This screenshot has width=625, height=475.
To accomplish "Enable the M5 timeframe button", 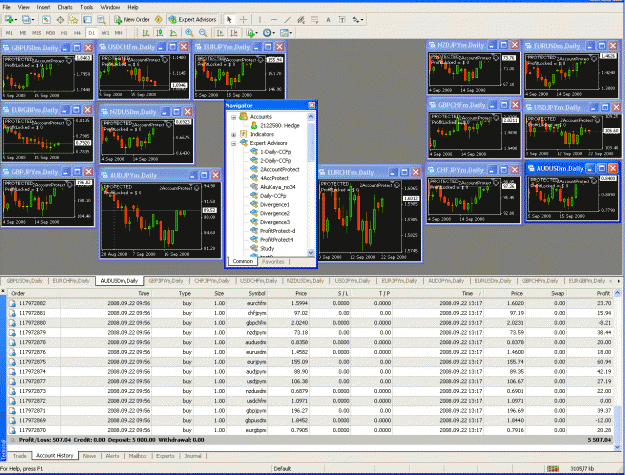I will tap(23, 33).
